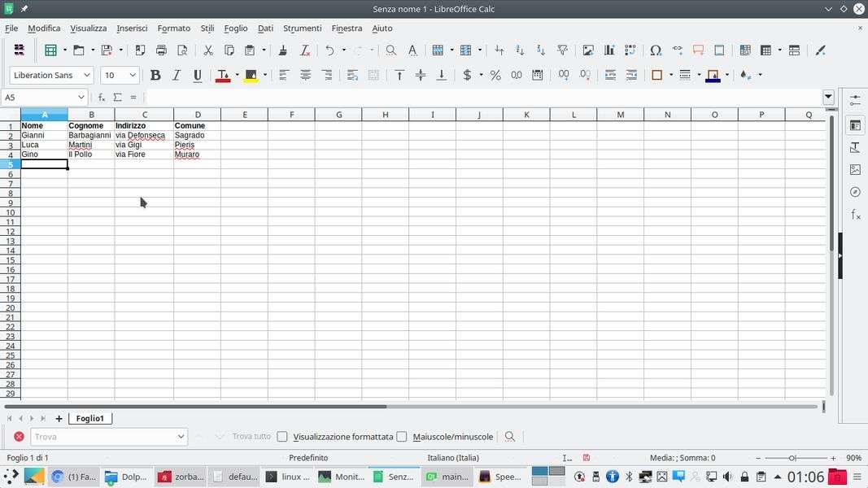Screen dimensions: 868x488
Task: Open the File menu
Action: [11, 28]
